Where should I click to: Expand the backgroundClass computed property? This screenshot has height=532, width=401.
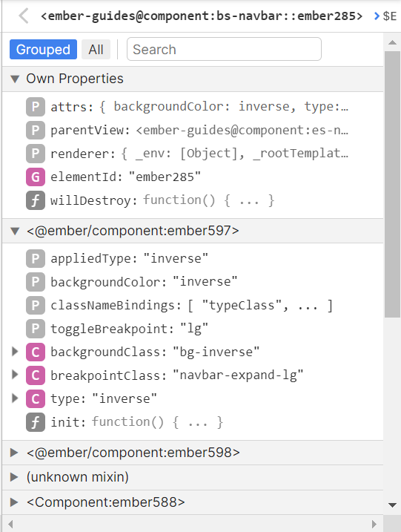pyautogui.click(x=15, y=352)
